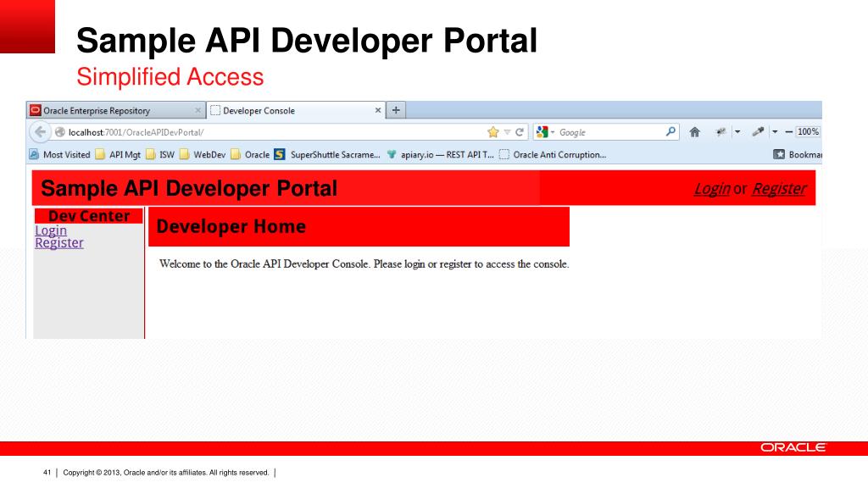Open the Bookmarks menu at toolbar end
Viewport: 868px width, 488px height.
point(798,154)
